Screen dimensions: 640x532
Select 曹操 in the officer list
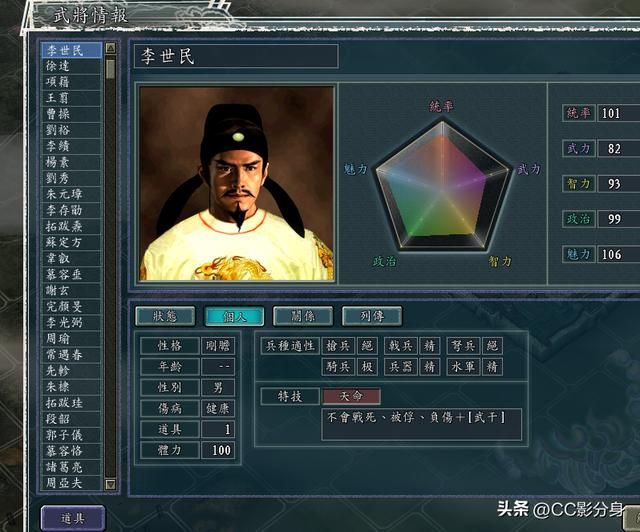[71, 114]
